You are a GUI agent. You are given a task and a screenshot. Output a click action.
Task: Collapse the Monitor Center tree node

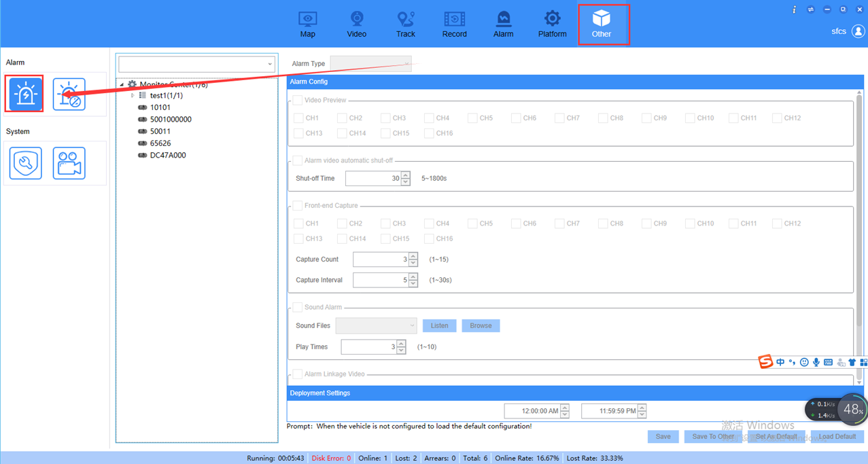tap(122, 85)
